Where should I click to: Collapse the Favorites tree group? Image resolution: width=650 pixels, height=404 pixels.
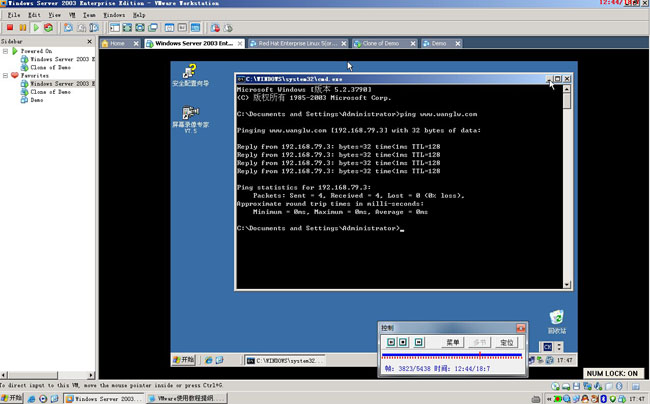click(5, 75)
